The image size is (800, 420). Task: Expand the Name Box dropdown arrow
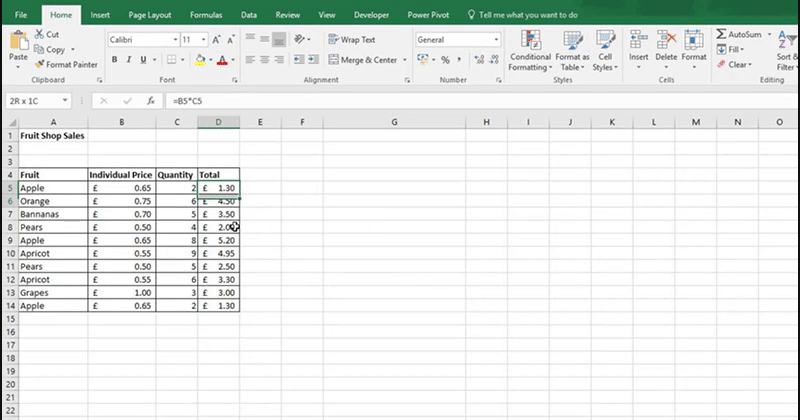coord(65,101)
